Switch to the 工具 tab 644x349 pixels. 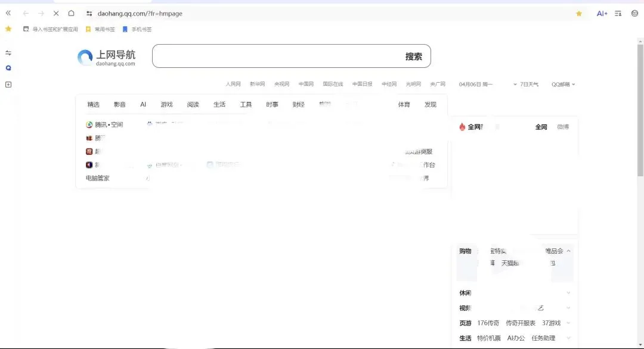click(246, 105)
